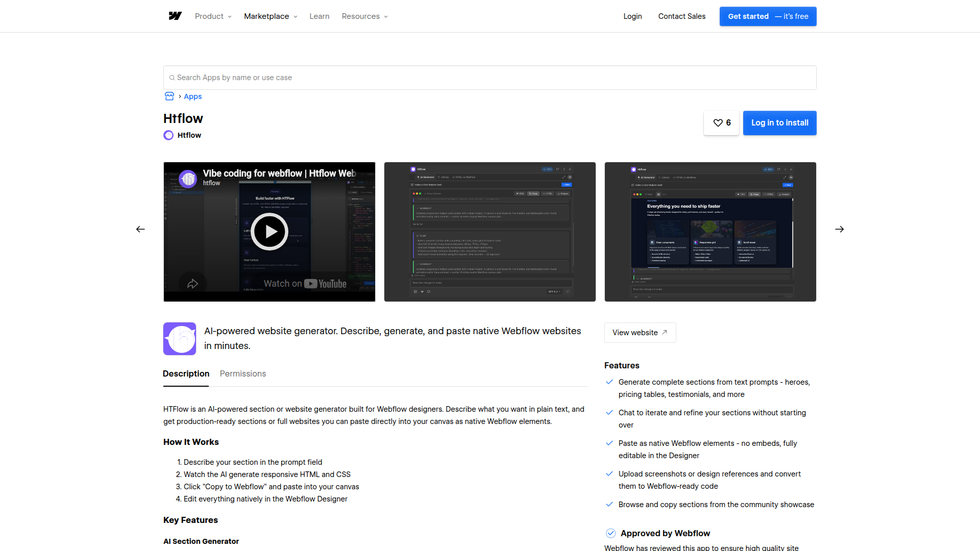Click the heart icon to like Htflow
The width and height of the screenshot is (980, 551).
[x=718, y=123]
